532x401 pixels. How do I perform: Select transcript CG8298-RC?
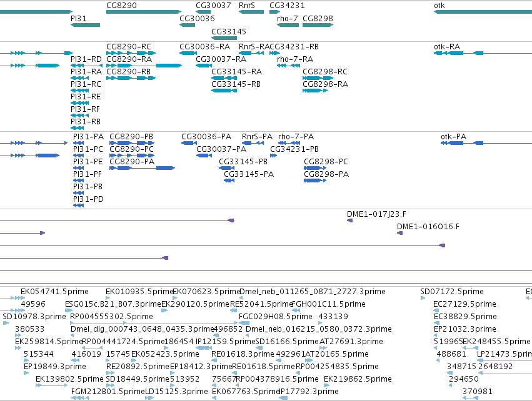point(318,78)
